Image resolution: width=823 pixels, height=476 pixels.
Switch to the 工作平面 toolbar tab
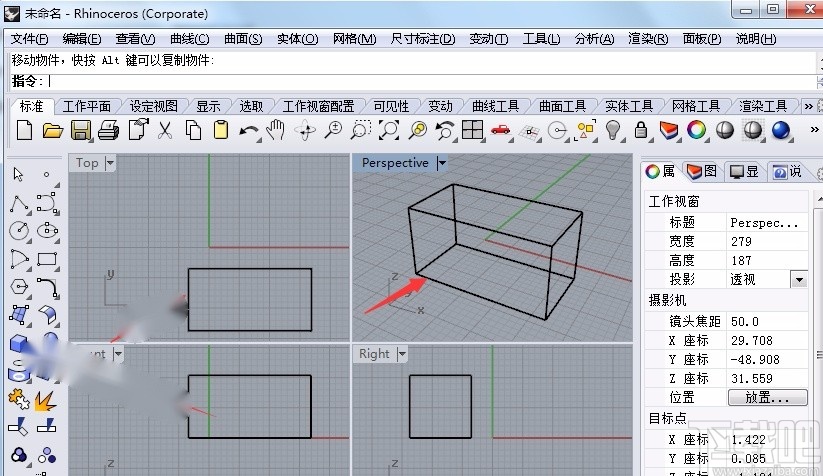87,107
